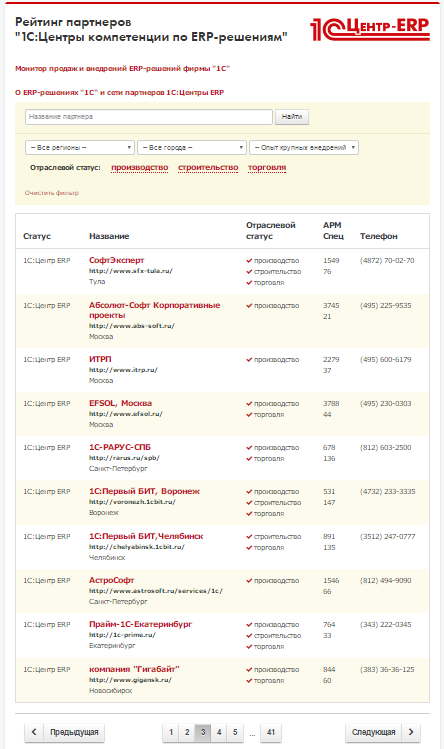
Task: Select current page 3
Action: tap(203, 732)
